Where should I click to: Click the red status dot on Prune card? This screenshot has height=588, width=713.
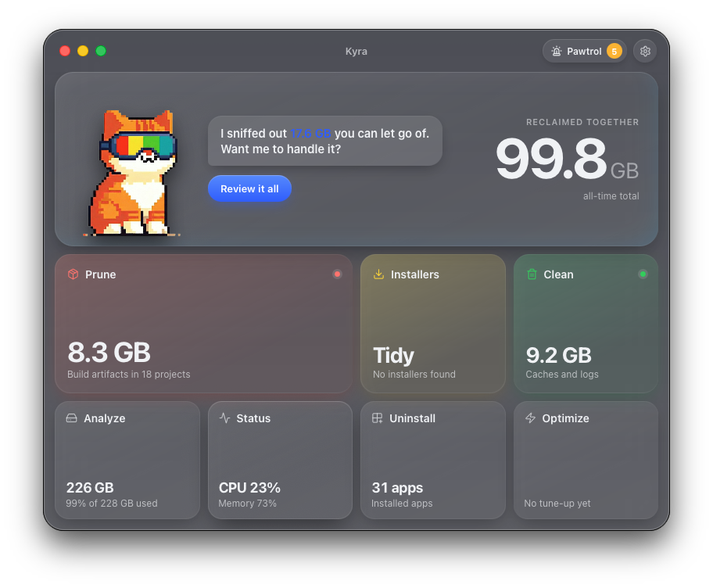[337, 274]
